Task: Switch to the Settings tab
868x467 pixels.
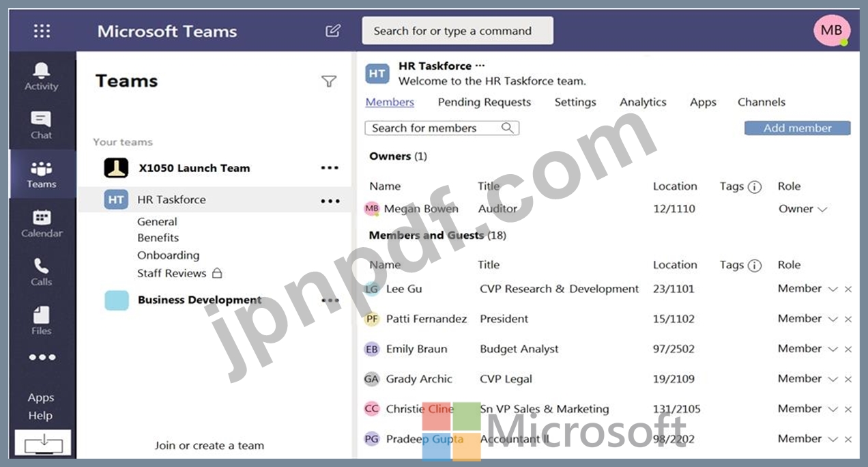Action: (575, 102)
